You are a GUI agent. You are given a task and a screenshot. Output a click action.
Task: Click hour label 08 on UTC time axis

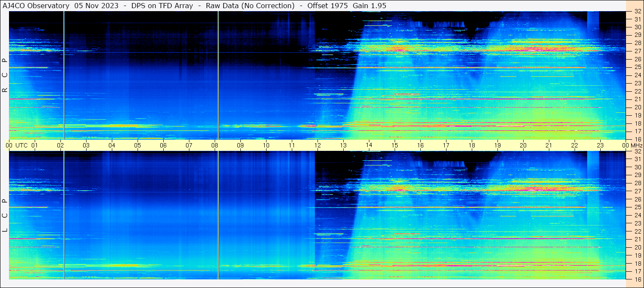[x=215, y=145]
